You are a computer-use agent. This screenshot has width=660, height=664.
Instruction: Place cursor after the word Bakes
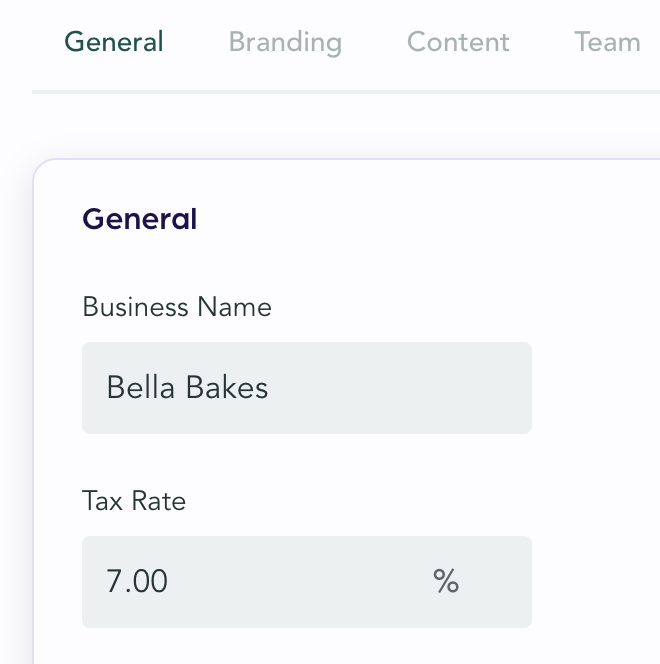click(x=271, y=388)
